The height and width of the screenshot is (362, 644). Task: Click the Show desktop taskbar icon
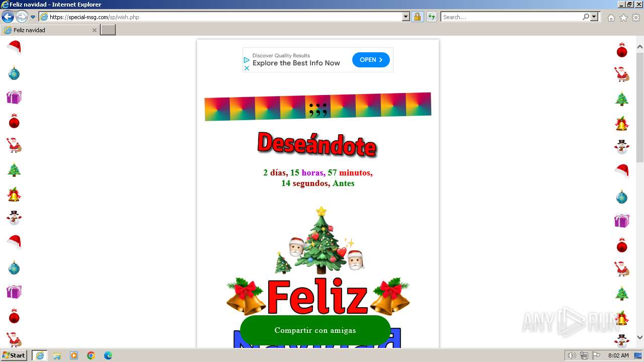point(638,355)
